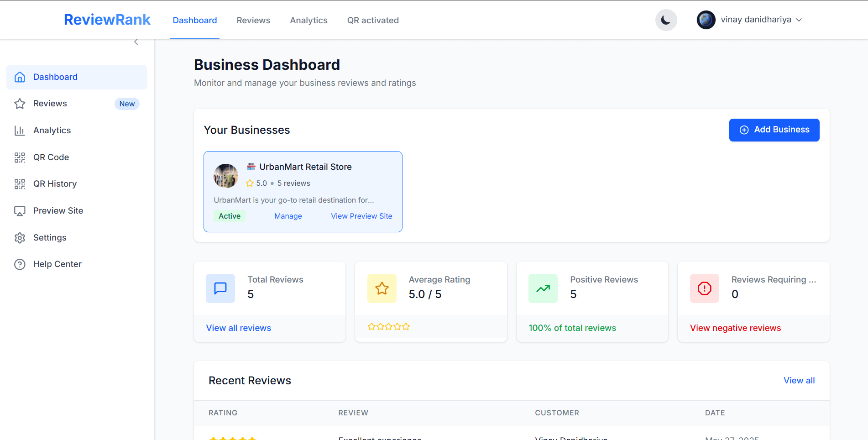
Task: Expand the New badge next to Reviews
Action: pyautogui.click(x=126, y=104)
